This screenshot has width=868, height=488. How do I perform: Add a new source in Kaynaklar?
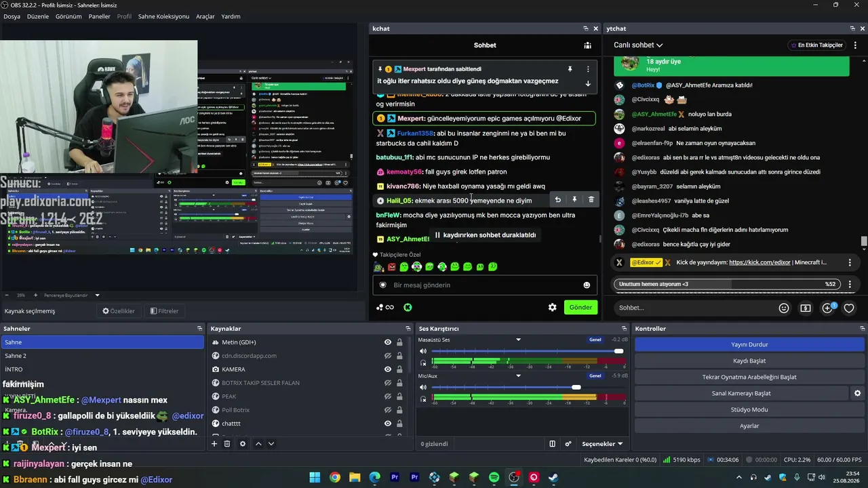214,444
